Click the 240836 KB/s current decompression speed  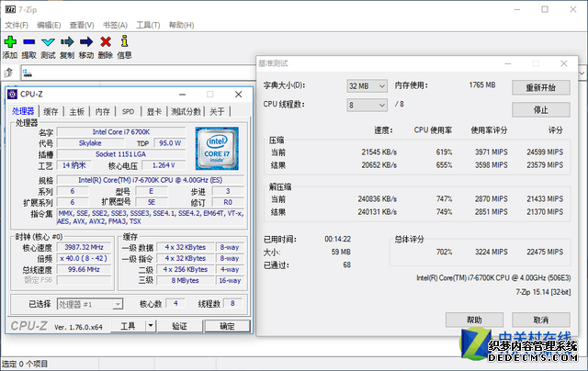378,199
